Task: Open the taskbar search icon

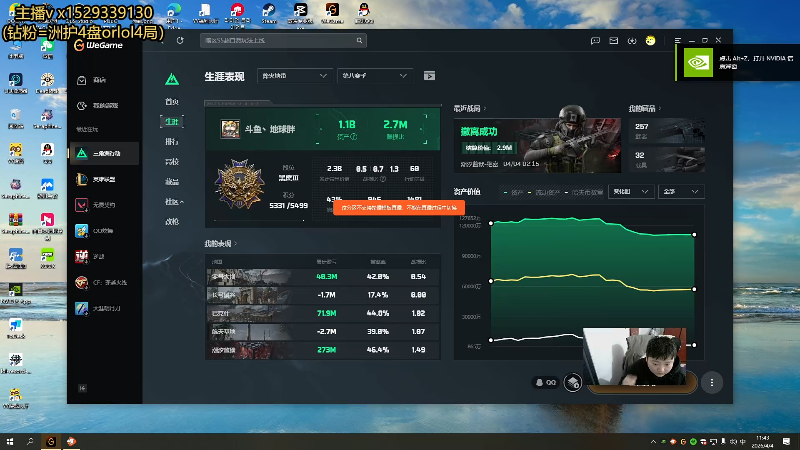Action: pos(30,441)
